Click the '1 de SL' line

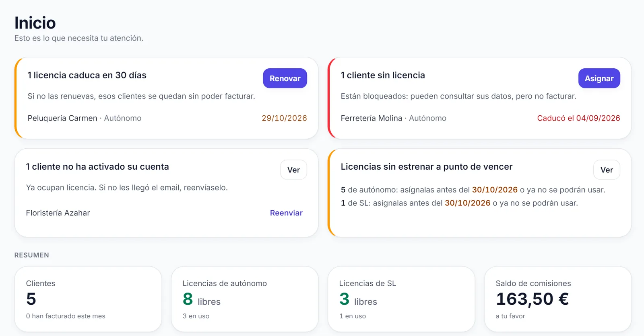(x=459, y=203)
